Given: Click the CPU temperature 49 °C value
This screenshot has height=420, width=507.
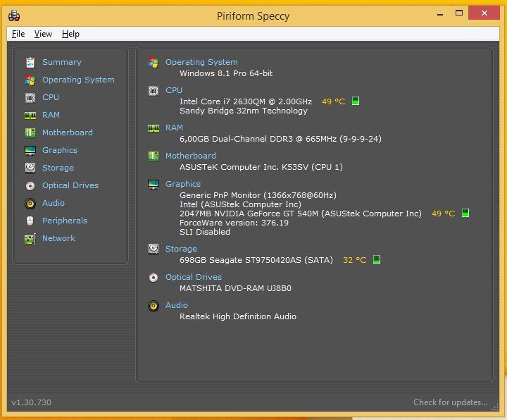Looking at the screenshot, I should [333, 101].
